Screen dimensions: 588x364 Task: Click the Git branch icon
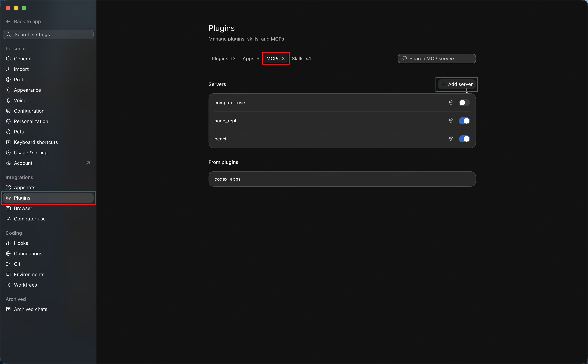[x=8, y=264]
